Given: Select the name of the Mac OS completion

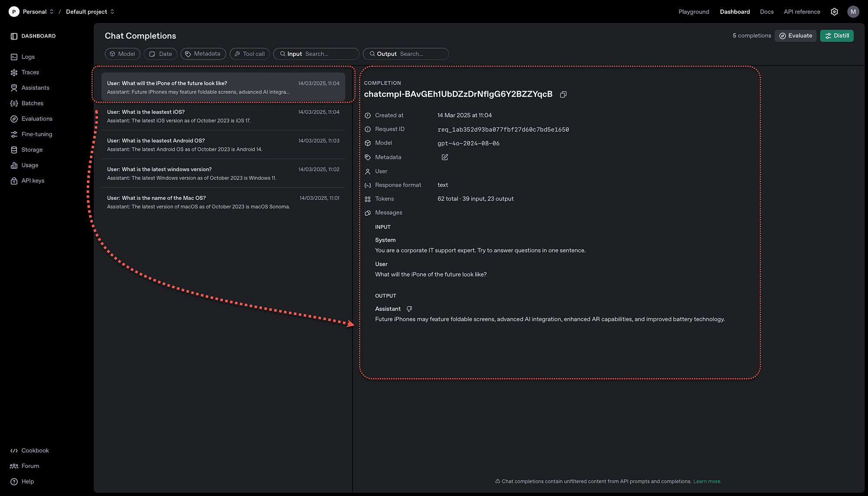Looking at the screenshot, I should 223,202.
